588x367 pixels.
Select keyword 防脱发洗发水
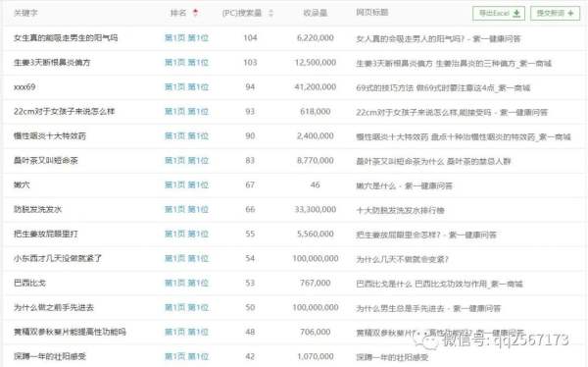[x=38, y=209]
